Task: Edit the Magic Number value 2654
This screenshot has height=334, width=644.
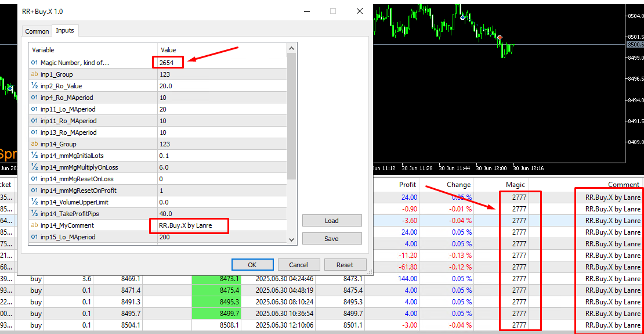Action: tap(222, 63)
